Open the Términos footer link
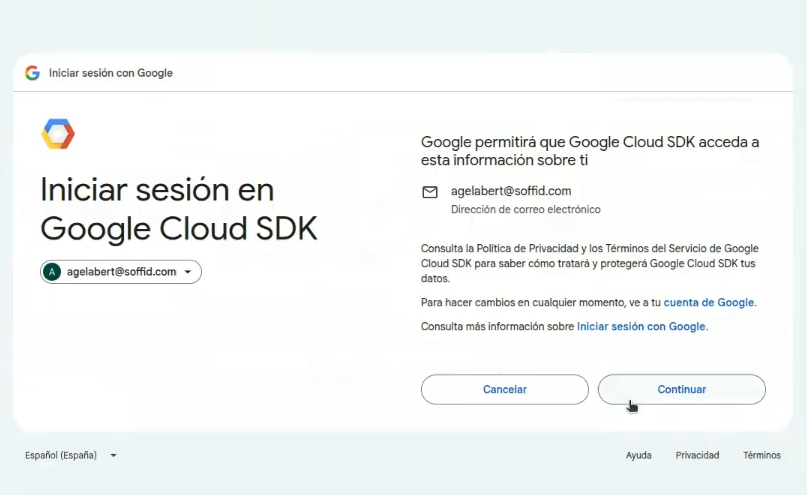The width and height of the screenshot is (807, 495). click(x=762, y=455)
